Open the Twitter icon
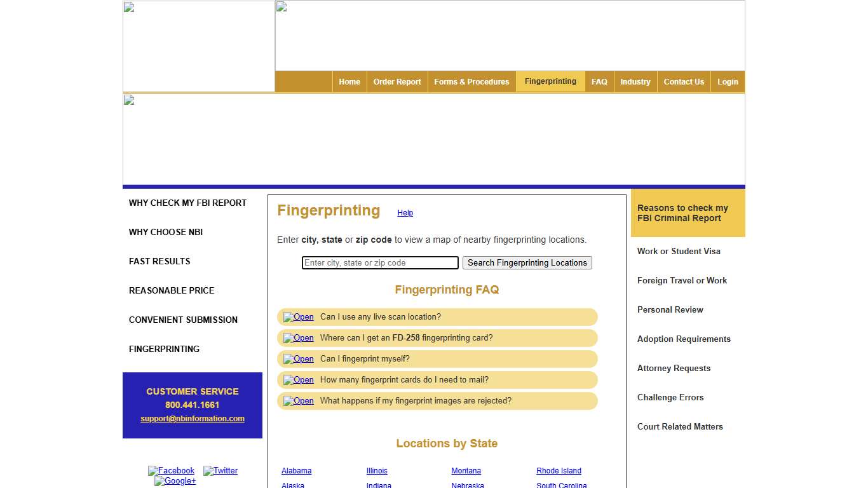 point(220,471)
